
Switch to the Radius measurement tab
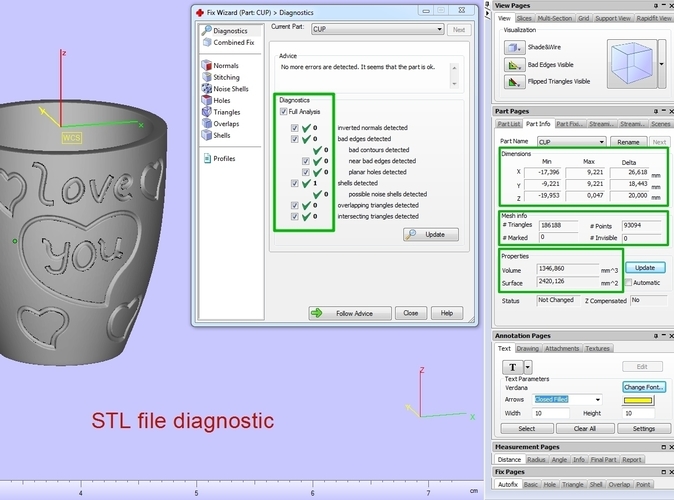[536, 460]
